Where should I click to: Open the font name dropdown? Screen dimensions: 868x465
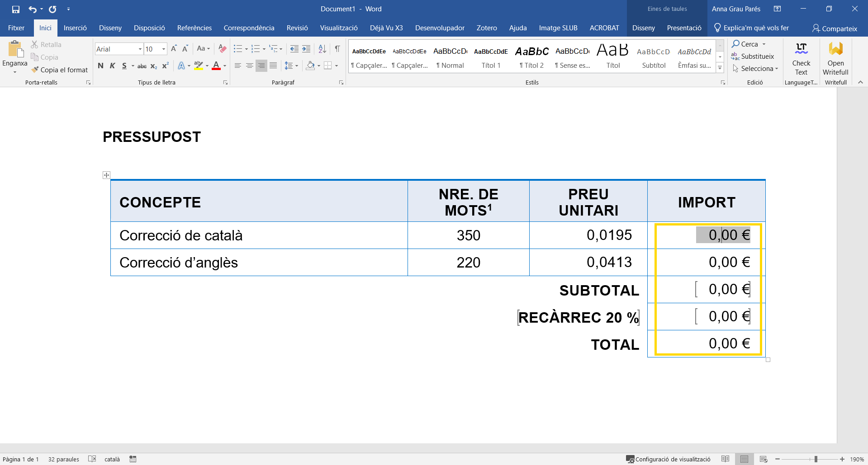(x=139, y=49)
